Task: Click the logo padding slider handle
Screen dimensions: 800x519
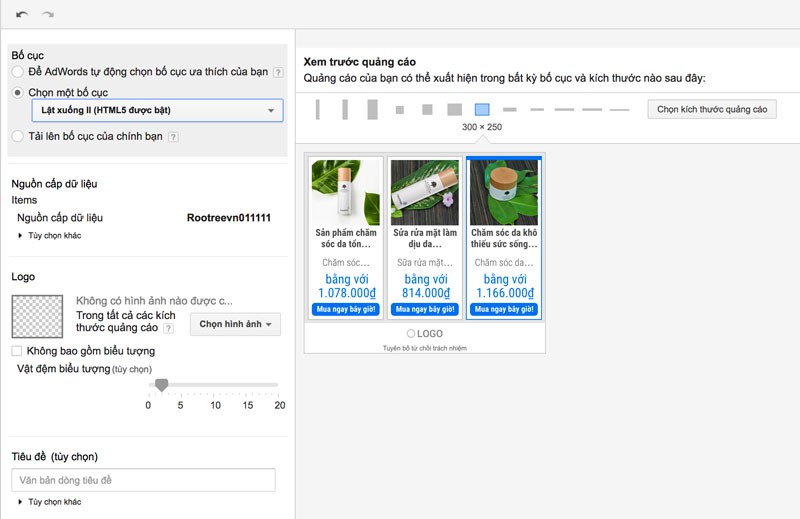Action: click(162, 385)
